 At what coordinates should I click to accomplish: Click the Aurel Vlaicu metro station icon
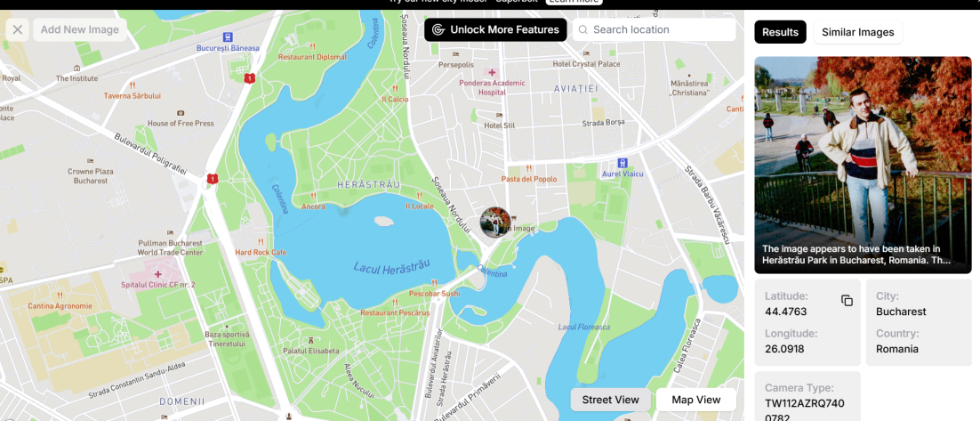pyautogui.click(x=622, y=163)
